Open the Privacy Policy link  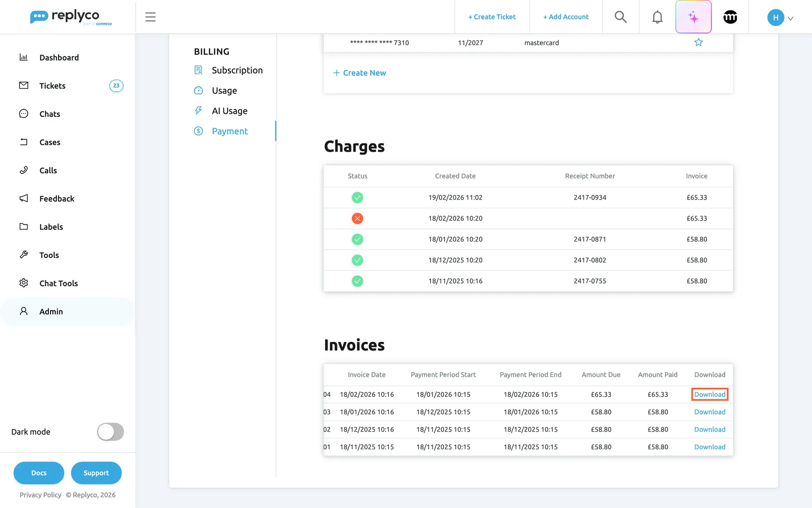[41, 495]
